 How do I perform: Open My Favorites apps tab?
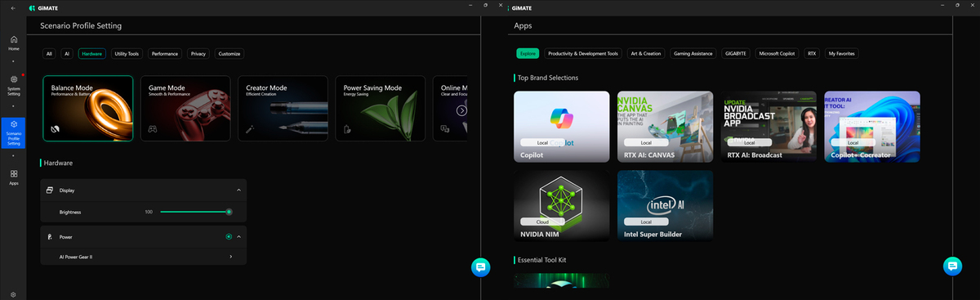(x=842, y=54)
